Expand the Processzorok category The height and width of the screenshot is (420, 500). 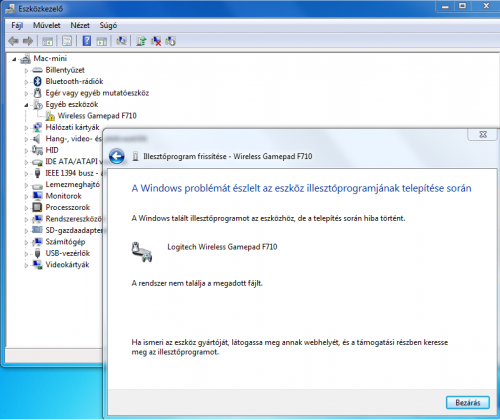(x=26, y=208)
